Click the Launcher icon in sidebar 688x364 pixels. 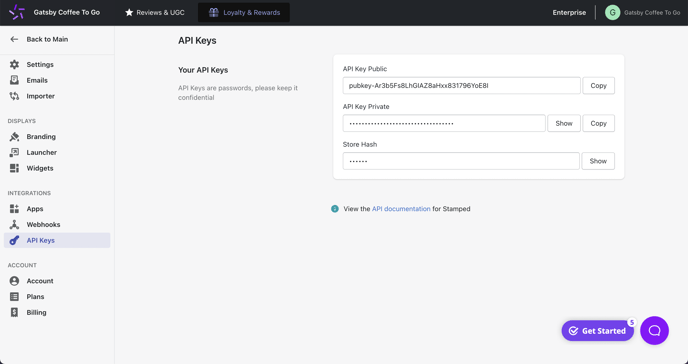[14, 152]
